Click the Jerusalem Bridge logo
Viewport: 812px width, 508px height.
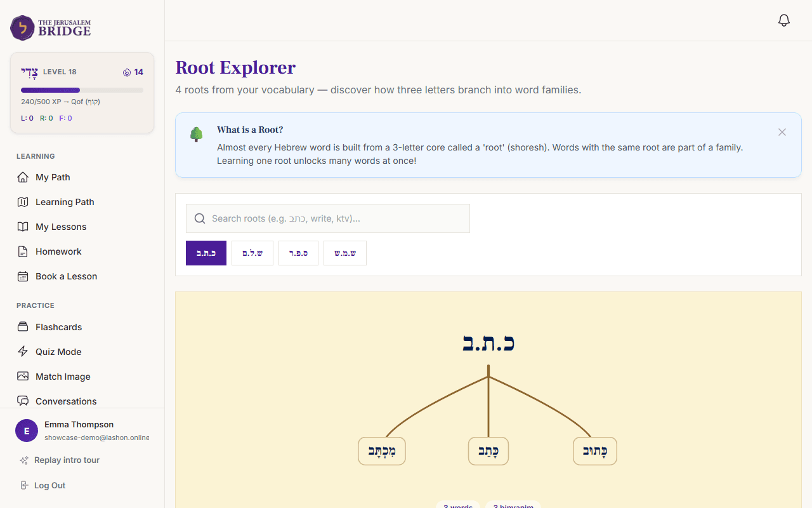coord(49,28)
